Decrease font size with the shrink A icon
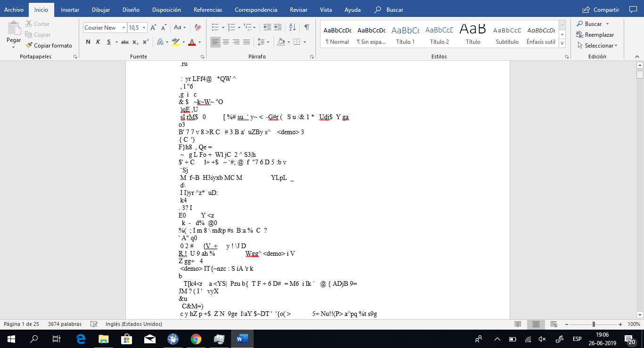The width and height of the screenshot is (644, 348). click(x=164, y=28)
